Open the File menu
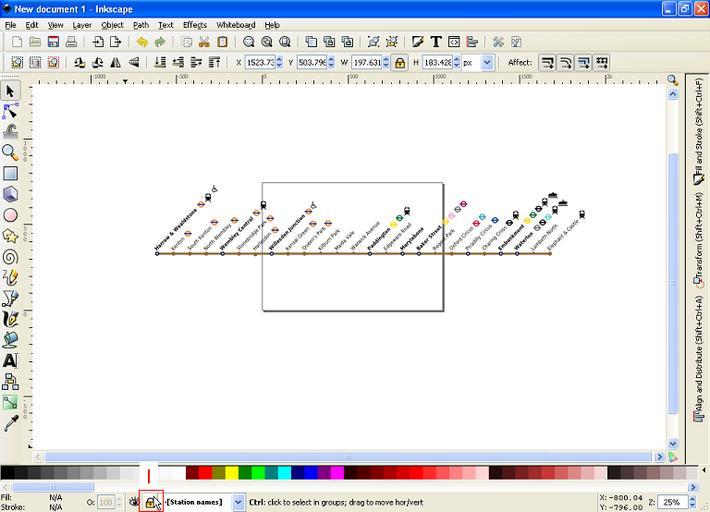Viewport: 710px width, 512px height. 10,25
